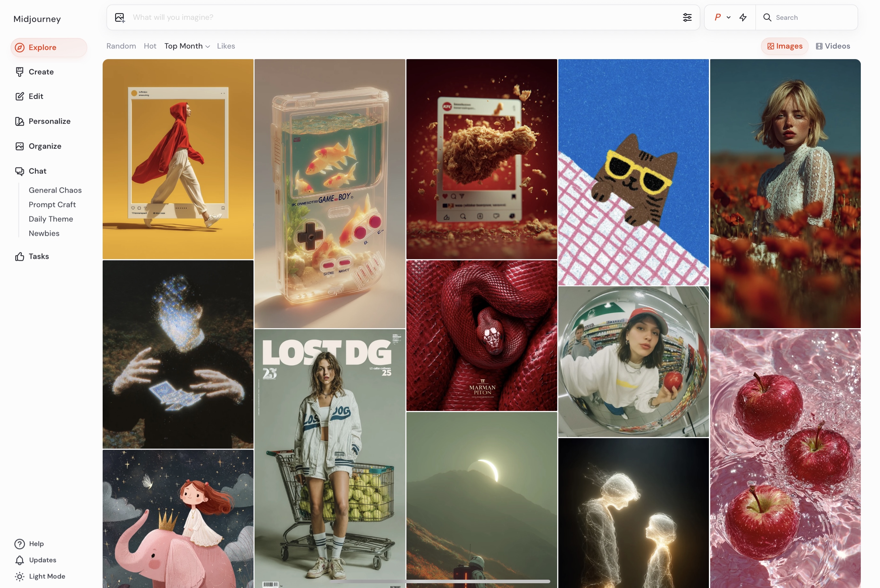The image size is (880, 588).
Task: Switch gallery view to Images
Action: pyautogui.click(x=784, y=46)
